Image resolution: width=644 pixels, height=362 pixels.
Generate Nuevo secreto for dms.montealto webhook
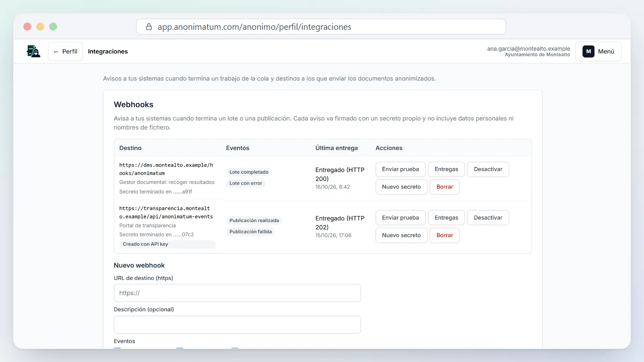401,187
